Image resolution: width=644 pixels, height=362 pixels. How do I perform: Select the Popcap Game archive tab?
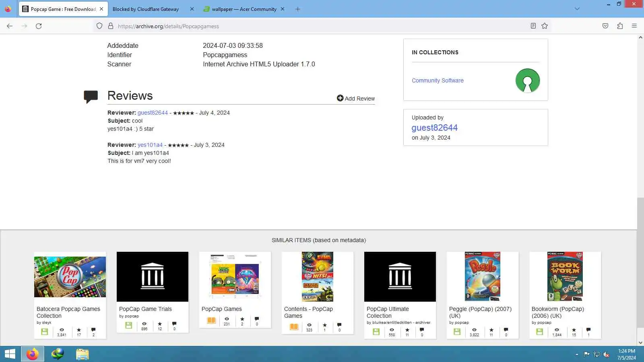[x=63, y=9]
